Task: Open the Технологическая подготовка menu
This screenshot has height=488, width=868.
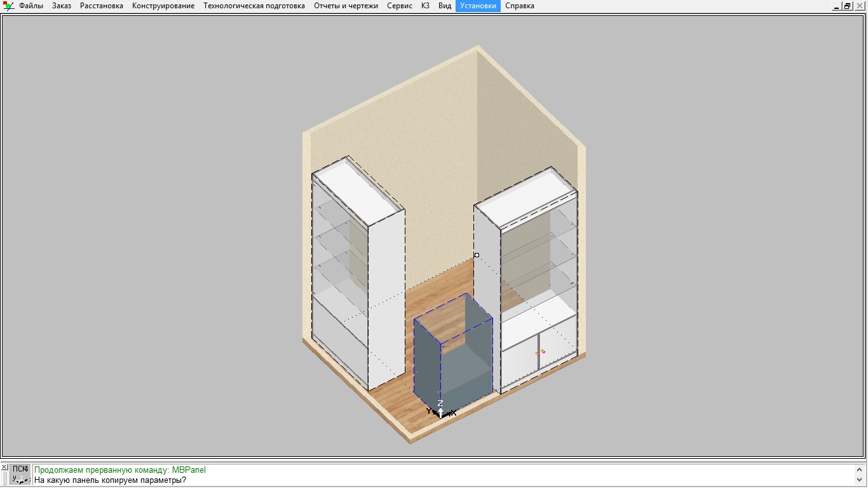Action: tap(254, 6)
